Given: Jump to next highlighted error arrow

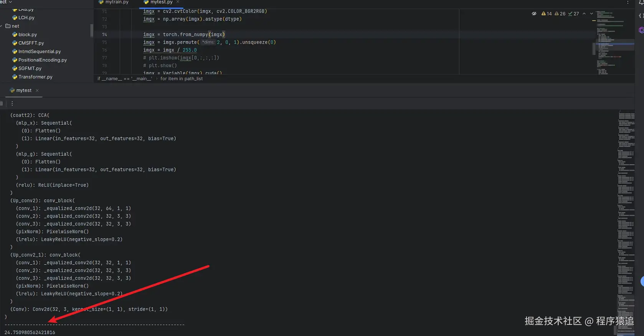Looking at the screenshot, I should (591, 13).
